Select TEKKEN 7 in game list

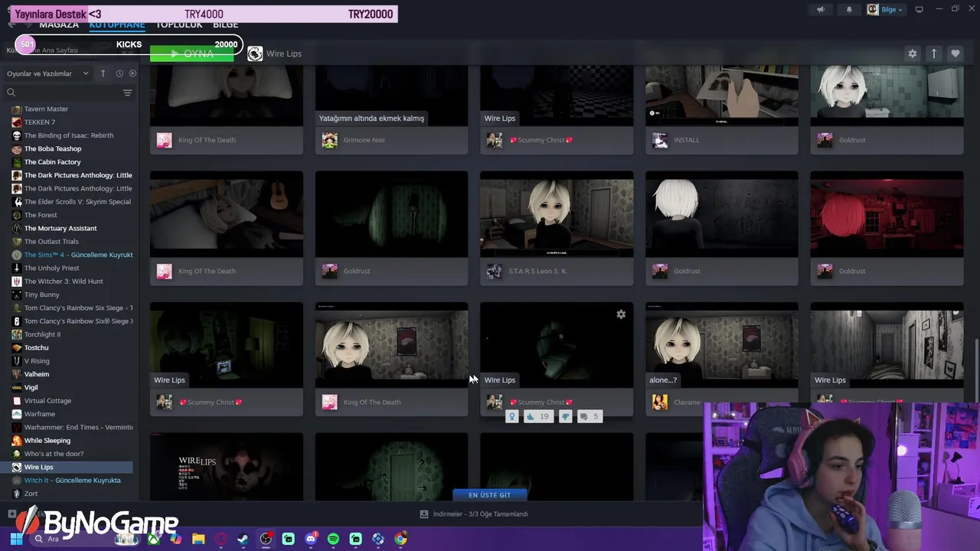pyautogui.click(x=40, y=122)
